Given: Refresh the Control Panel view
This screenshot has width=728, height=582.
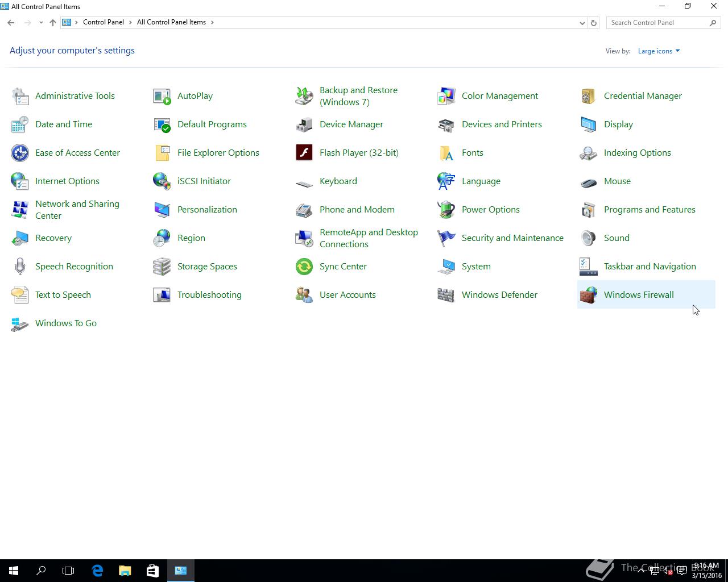Looking at the screenshot, I should click(x=594, y=23).
